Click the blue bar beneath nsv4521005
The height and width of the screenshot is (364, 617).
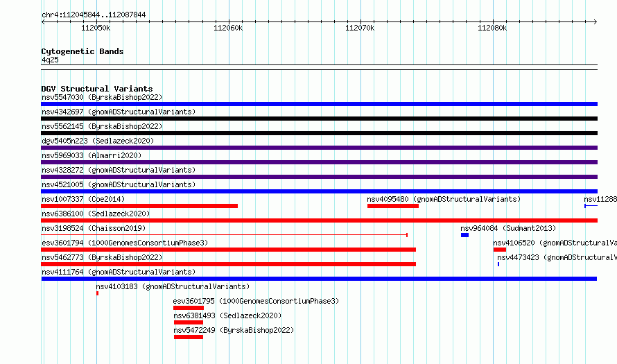tap(319, 191)
